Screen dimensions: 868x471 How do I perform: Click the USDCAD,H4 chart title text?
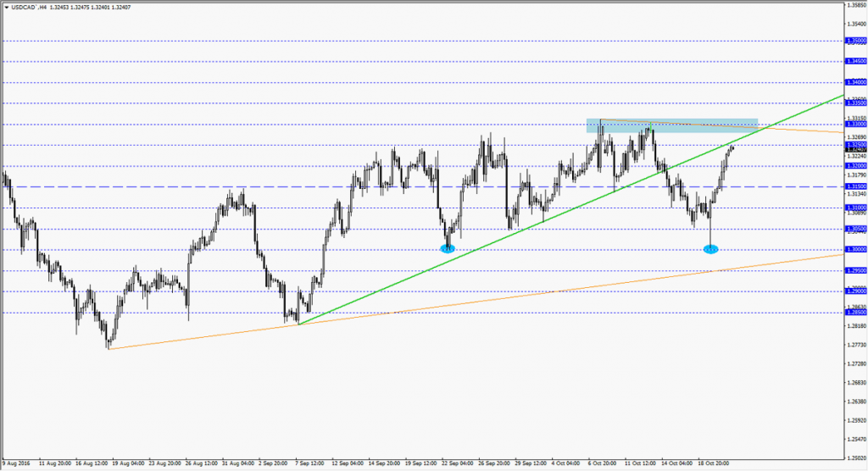click(x=29, y=8)
